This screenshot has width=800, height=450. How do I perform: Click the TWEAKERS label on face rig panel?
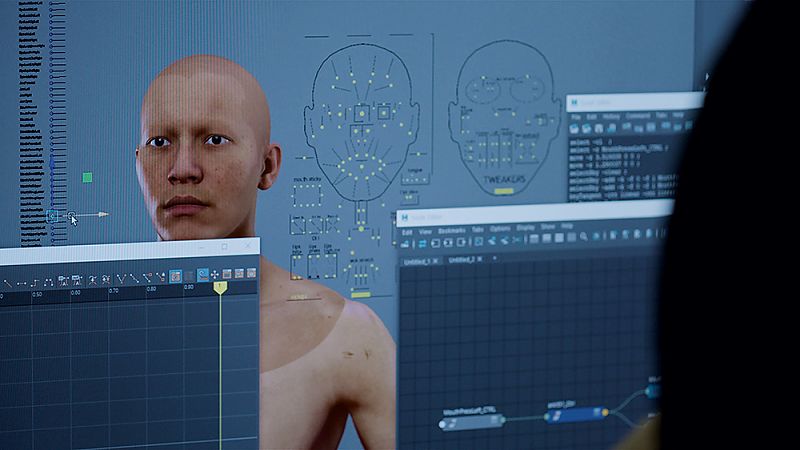504,180
